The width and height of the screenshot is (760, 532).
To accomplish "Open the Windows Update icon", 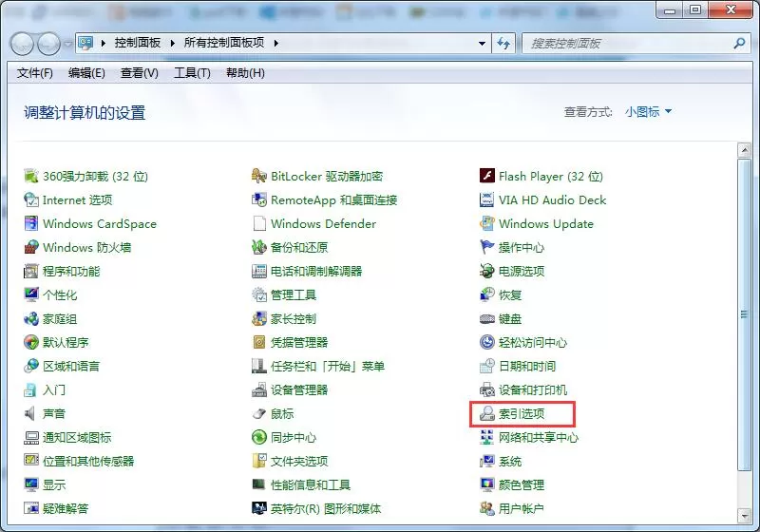I will 486,223.
